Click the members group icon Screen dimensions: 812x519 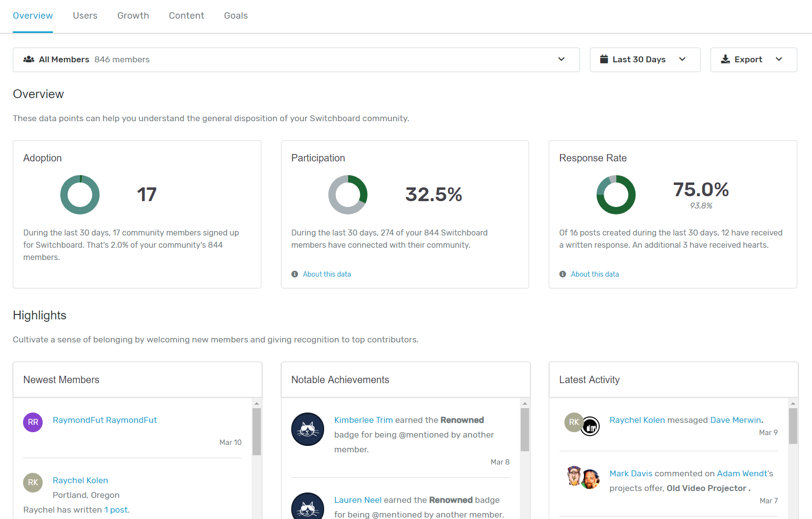pyautogui.click(x=29, y=59)
